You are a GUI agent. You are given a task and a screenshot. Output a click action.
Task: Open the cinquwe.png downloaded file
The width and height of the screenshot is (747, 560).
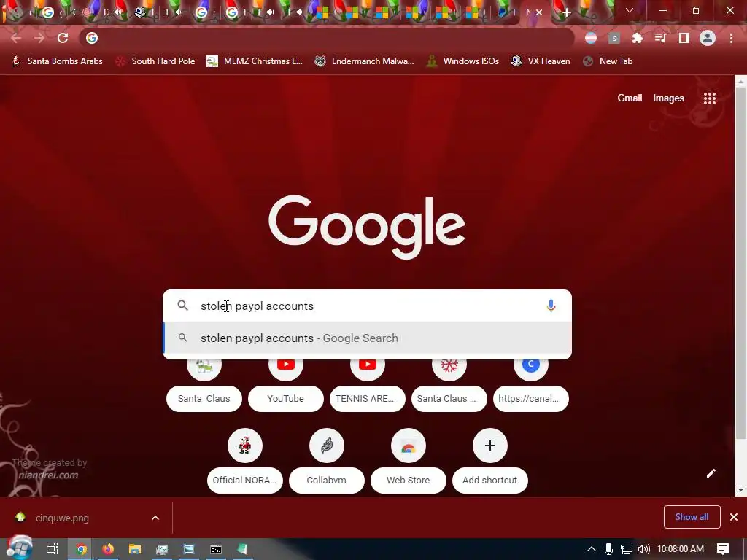pos(62,518)
